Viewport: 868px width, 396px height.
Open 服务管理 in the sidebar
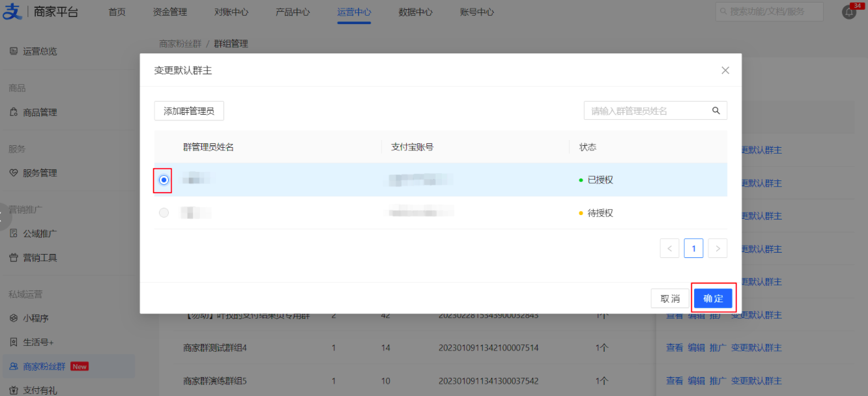39,173
